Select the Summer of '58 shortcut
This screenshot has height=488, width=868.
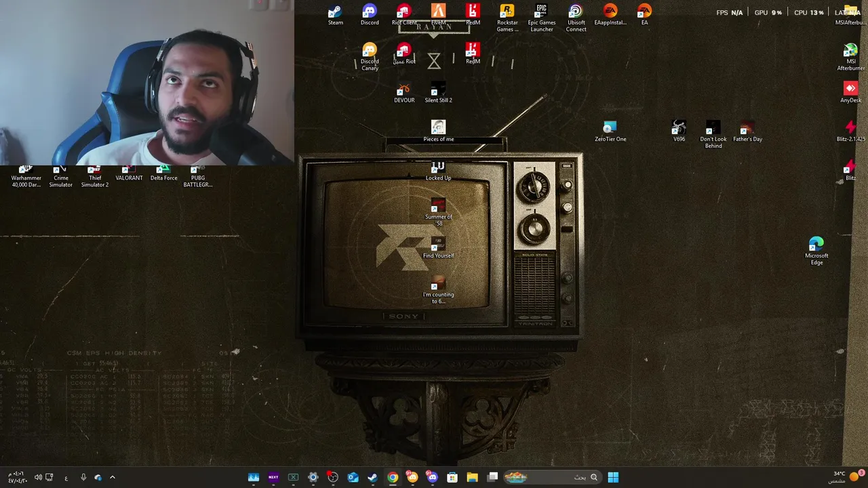(x=438, y=213)
